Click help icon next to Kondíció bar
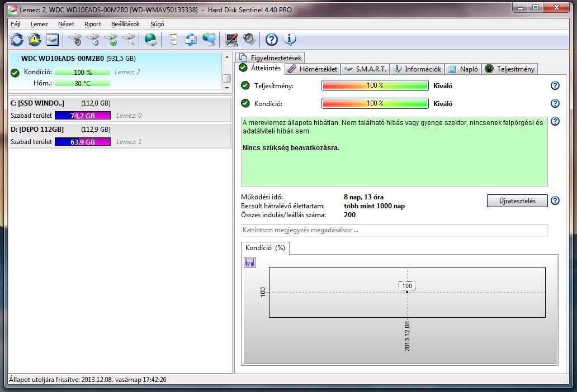577x392 pixels. coord(555,103)
